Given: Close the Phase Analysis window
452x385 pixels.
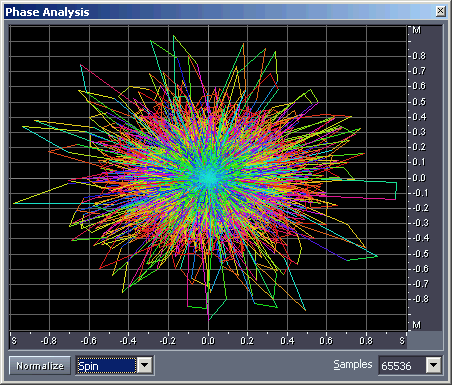Looking at the screenshot, I should [440, 11].
